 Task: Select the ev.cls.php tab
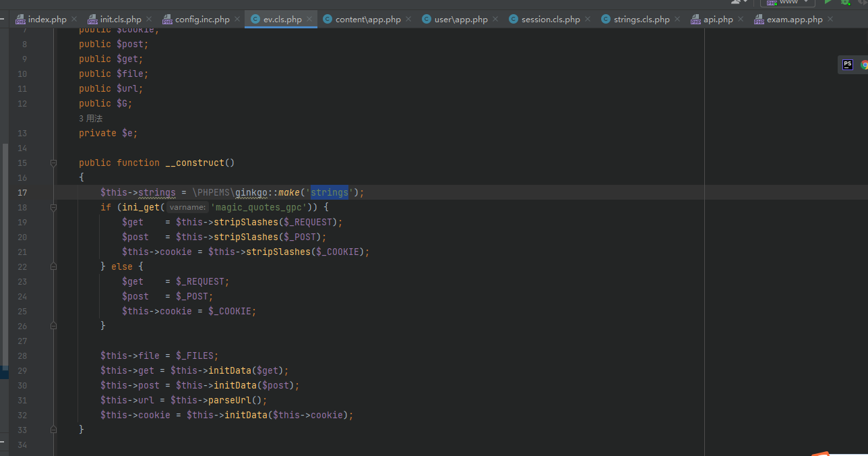[x=282, y=20]
